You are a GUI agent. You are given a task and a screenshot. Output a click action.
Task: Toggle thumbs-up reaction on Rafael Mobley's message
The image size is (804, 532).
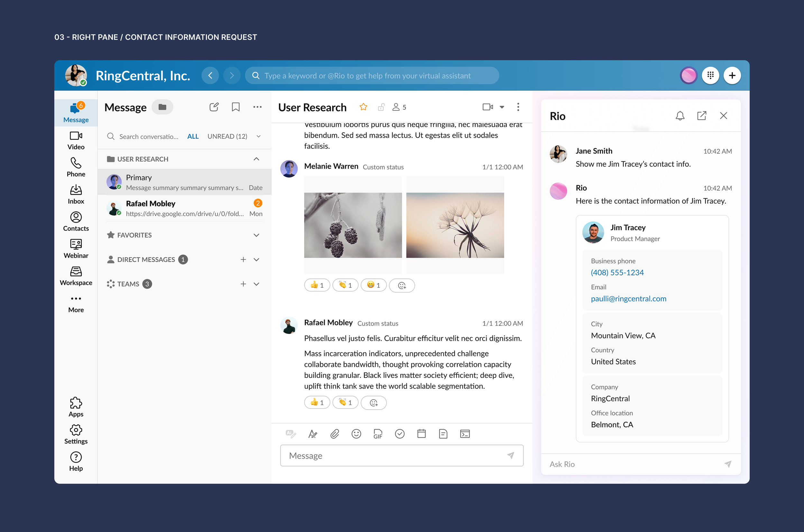317,403
